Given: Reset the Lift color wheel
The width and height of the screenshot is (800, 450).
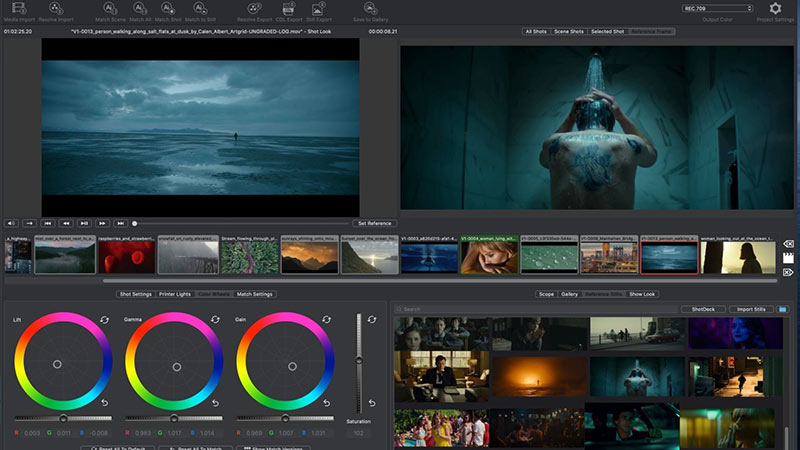Looking at the screenshot, I should pyautogui.click(x=105, y=319).
